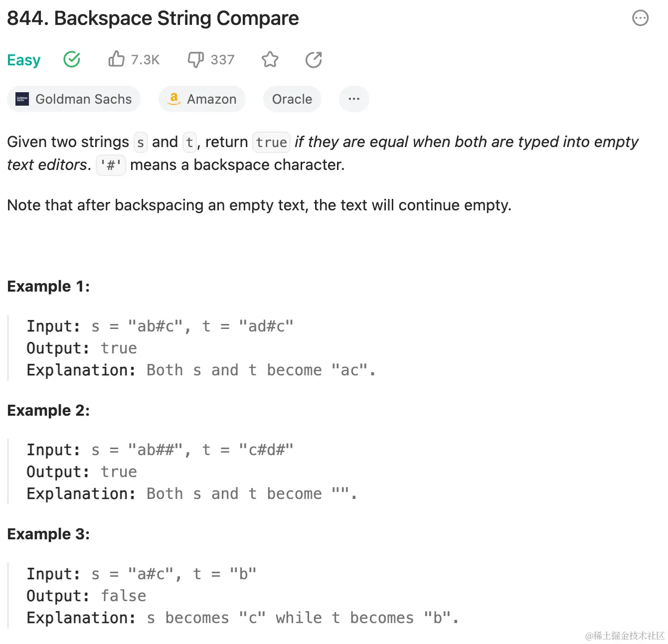
Task: Click the Amazon logo icon
Action: [x=173, y=99]
